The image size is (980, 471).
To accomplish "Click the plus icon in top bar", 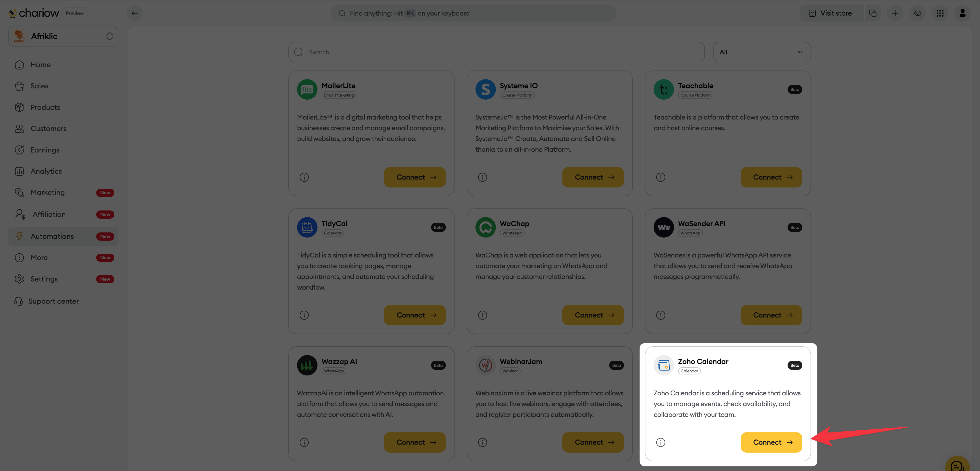I will [x=895, y=13].
